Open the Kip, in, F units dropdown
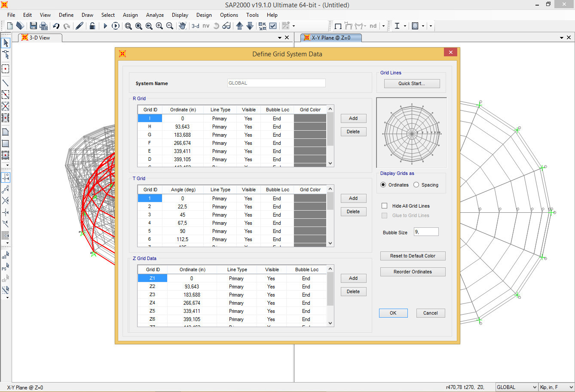The height and width of the screenshot is (392, 575). [557, 387]
